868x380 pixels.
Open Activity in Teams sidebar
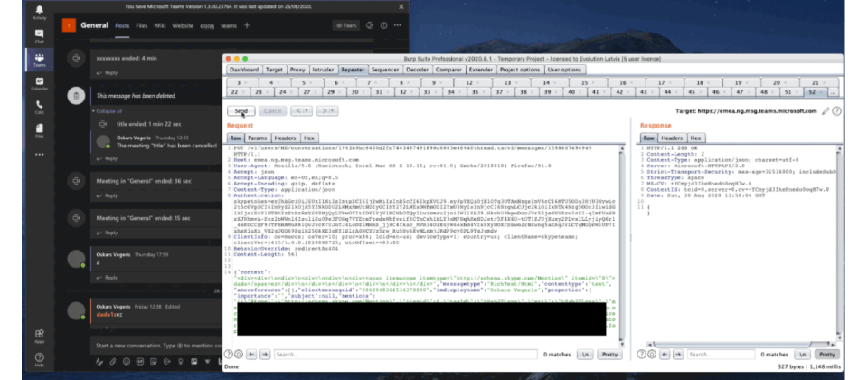[39, 13]
